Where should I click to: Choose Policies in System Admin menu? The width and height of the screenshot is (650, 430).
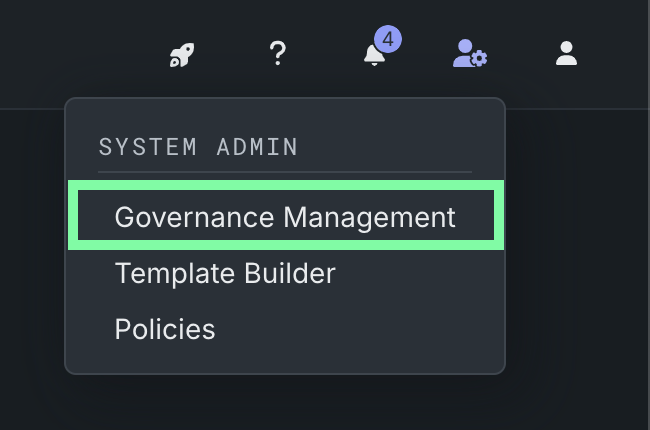tap(165, 328)
